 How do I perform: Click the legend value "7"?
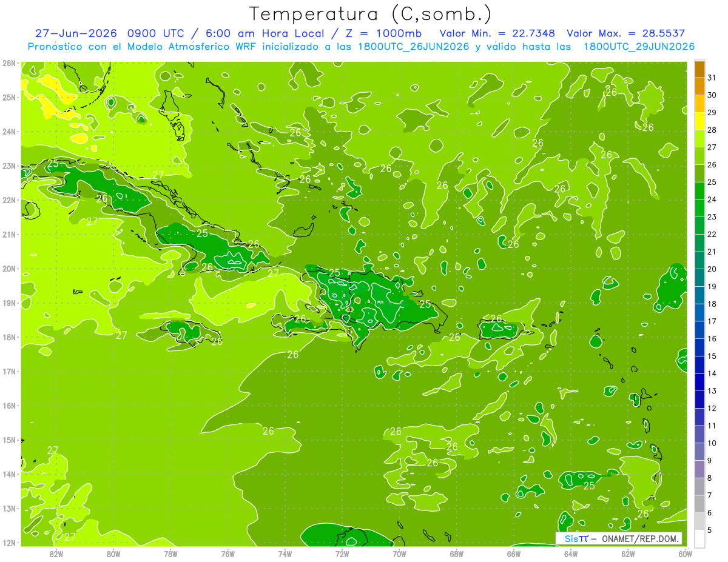click(x=709, y=495)
